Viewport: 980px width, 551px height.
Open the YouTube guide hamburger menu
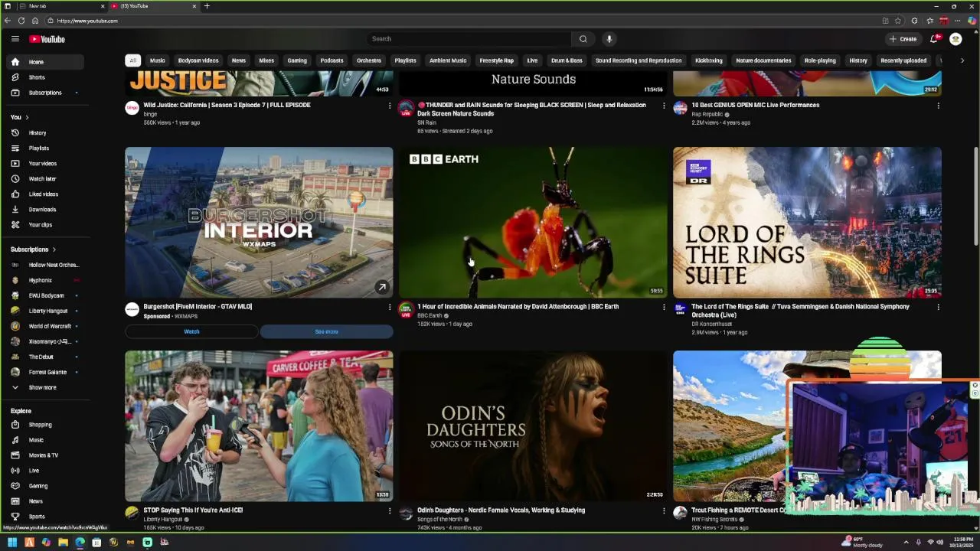pos(15,39)
